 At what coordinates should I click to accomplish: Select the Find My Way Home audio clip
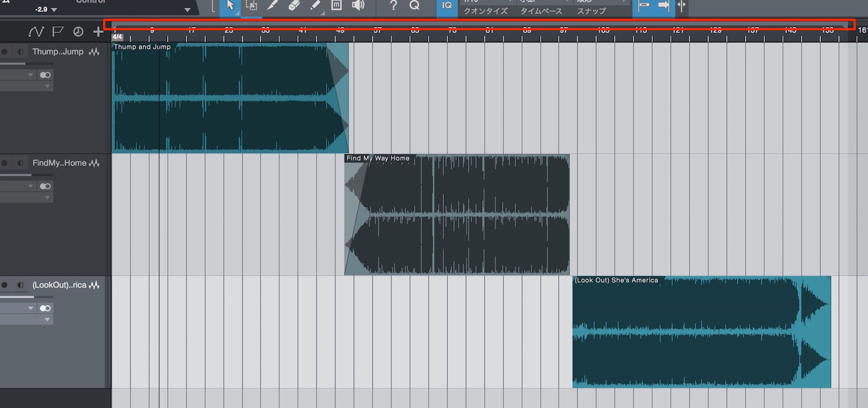click(457, 215)
